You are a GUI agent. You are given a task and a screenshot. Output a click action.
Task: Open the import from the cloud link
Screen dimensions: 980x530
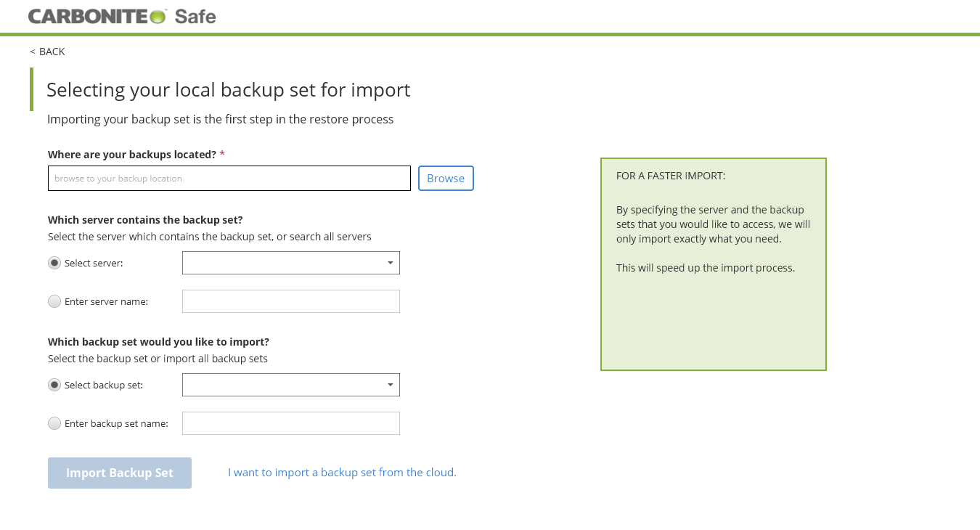342,473
